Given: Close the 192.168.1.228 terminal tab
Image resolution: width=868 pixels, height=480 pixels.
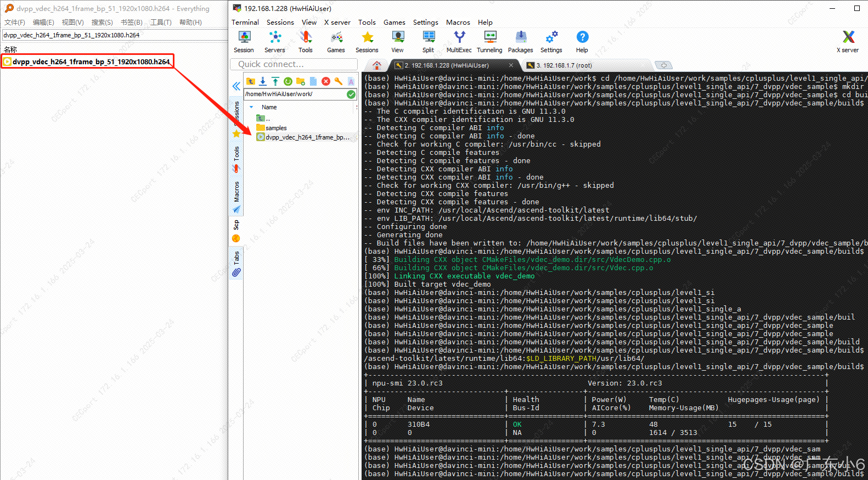Looking at the screenshot, I should coord(511,65).
